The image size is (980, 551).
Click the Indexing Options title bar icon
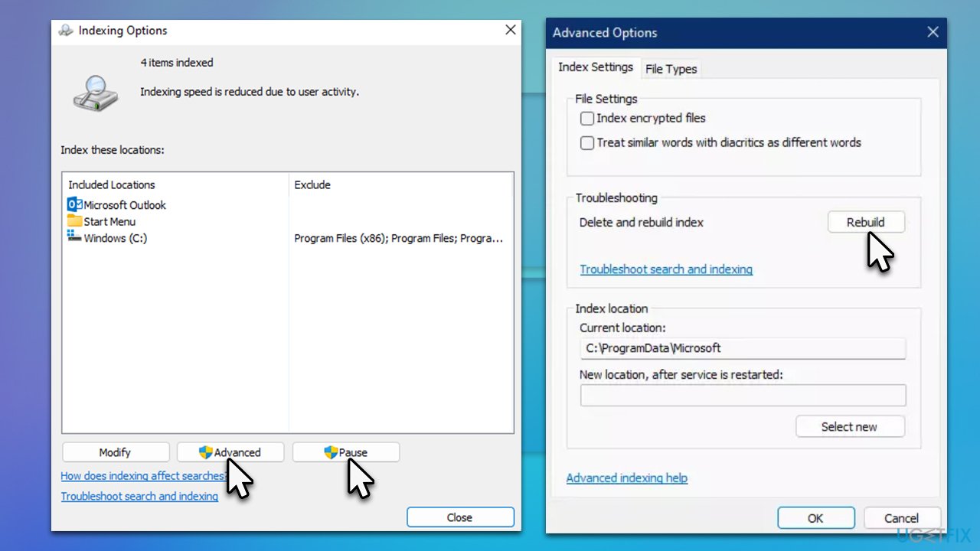pos(66,30)
